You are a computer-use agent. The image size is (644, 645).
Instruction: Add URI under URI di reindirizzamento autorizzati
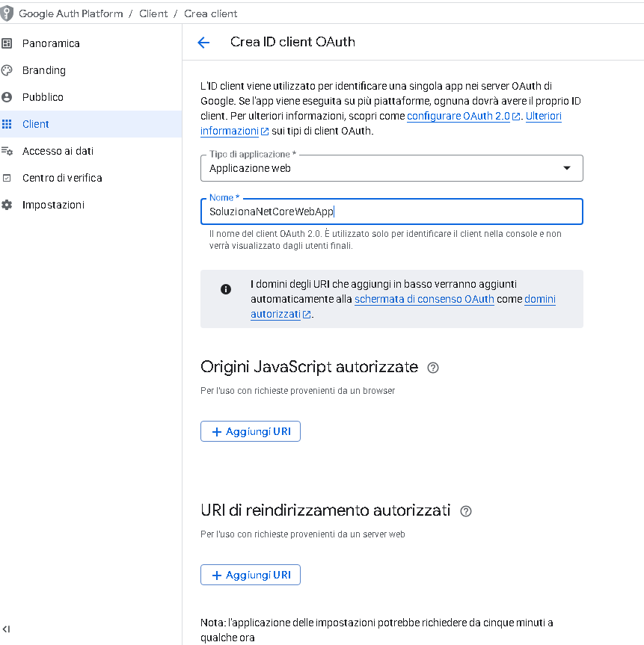(x=251, y=575)
